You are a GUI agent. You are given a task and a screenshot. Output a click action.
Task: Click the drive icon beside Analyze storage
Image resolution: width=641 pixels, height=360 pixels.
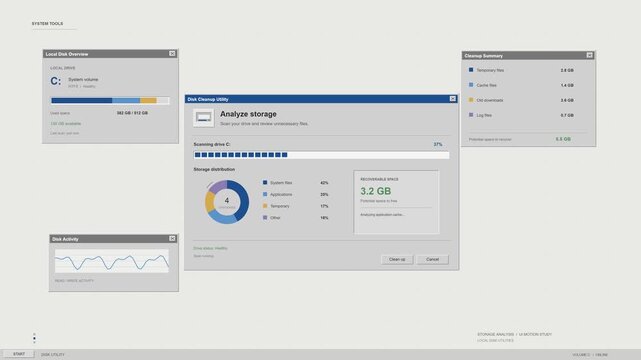[x=204, y=118]
